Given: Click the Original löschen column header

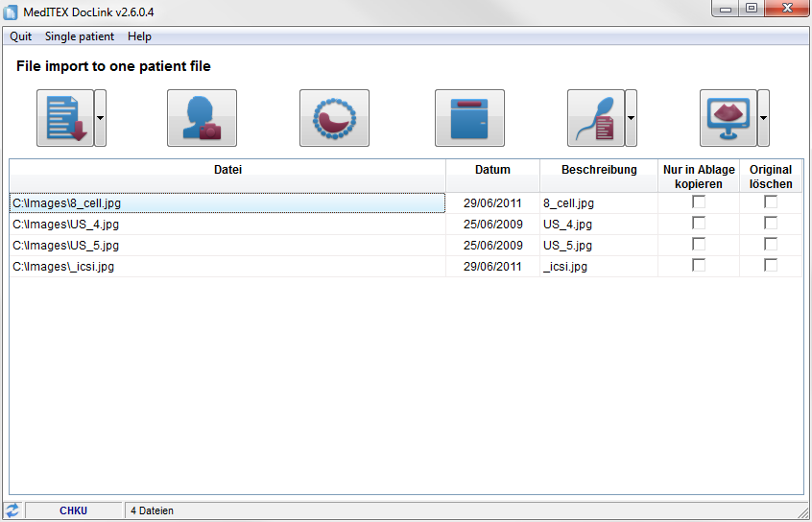Looking at the screenshot, I should point(771,176).
